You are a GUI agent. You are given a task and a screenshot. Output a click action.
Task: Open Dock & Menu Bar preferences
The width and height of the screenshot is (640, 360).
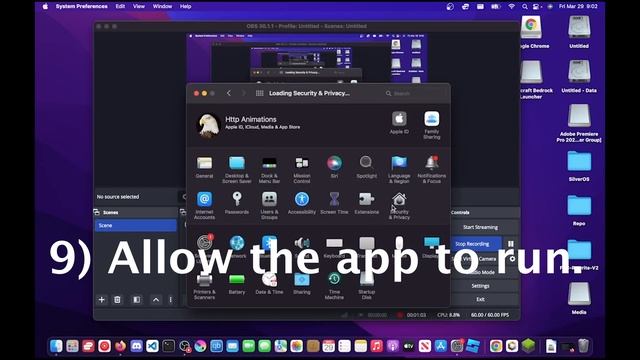click(x=269, y=169)
